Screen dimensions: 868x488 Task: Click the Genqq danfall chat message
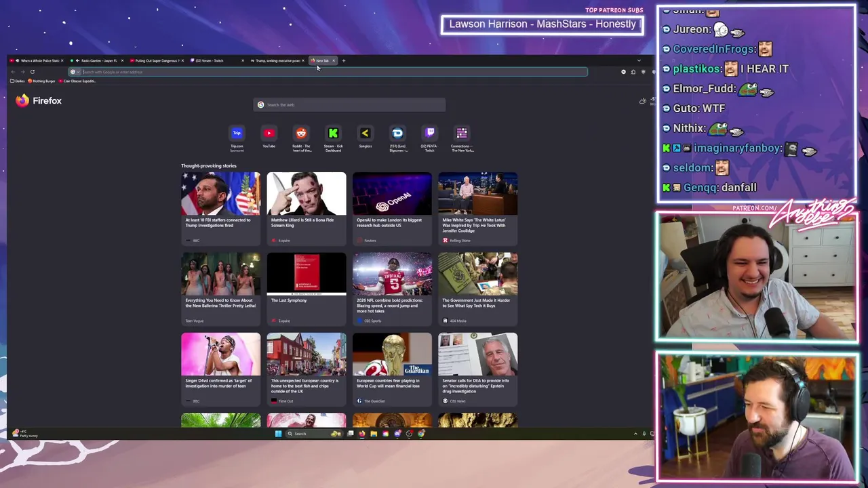pos(709,188)
